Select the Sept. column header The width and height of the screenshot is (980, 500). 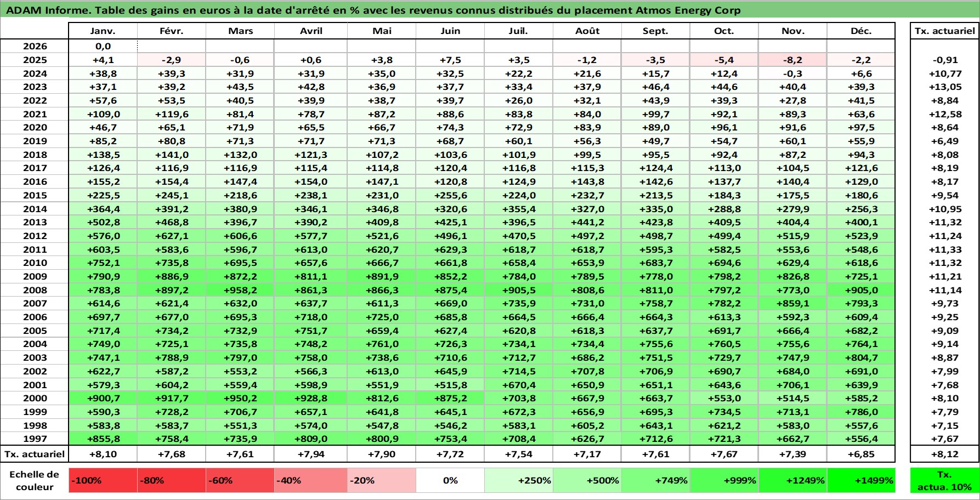656,31
